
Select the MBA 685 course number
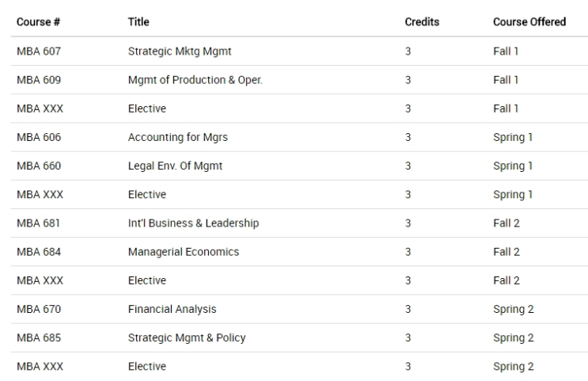coord(39,338)
